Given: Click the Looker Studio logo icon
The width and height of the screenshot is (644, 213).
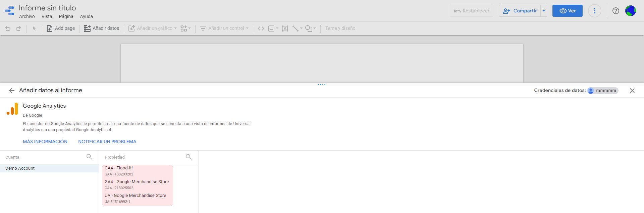Looking at the screenshot, I should tap(9, 11).
